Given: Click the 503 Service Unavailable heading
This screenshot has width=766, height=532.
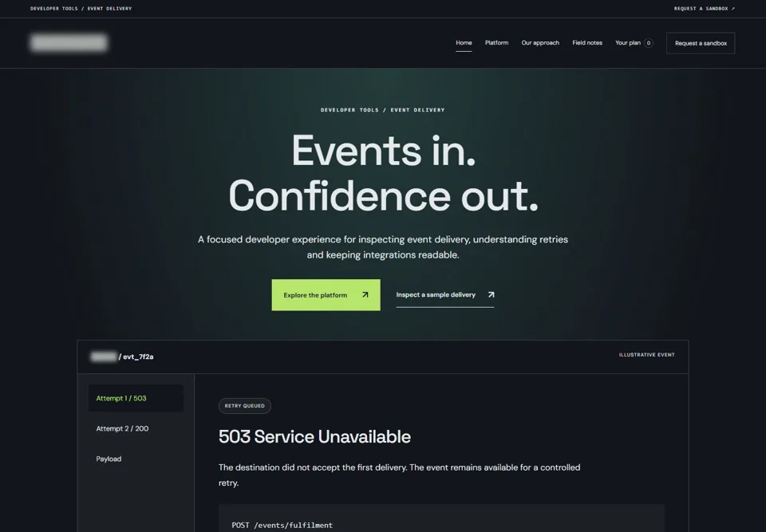Looking at the screenshot, I should coord(314,436).
